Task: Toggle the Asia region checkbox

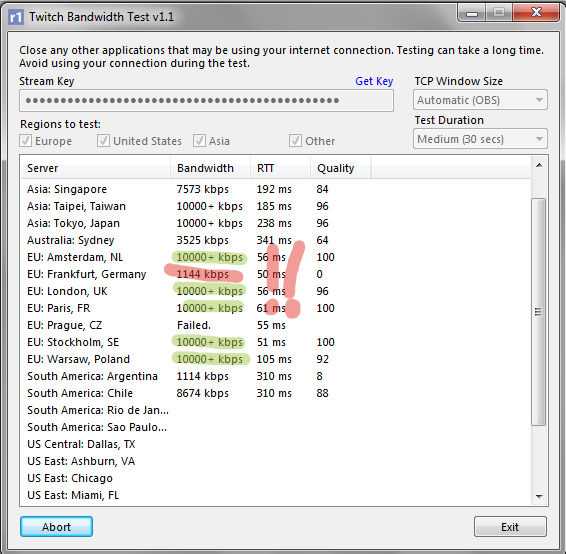Action: [x=199, y=141]
